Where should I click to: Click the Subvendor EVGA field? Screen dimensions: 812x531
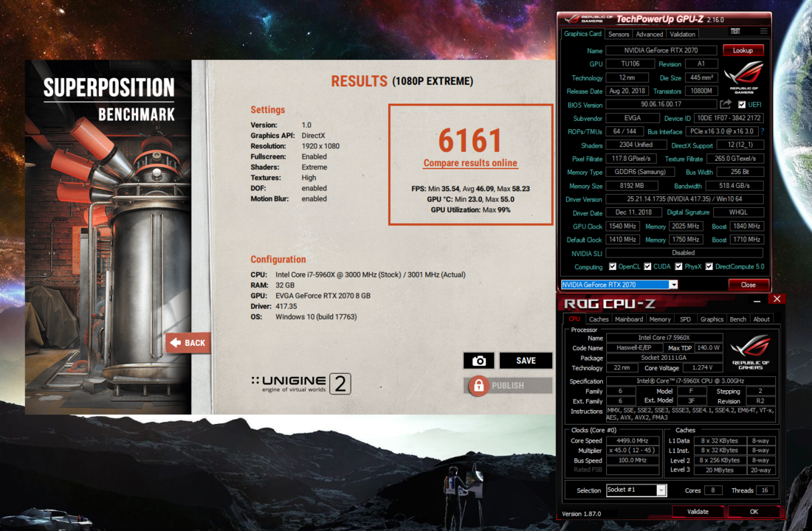tap(633, 118)
